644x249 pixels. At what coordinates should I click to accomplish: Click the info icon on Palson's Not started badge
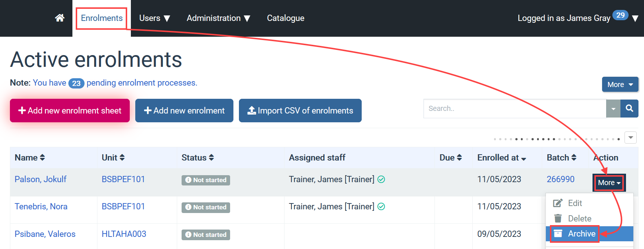tap(189, 180)
